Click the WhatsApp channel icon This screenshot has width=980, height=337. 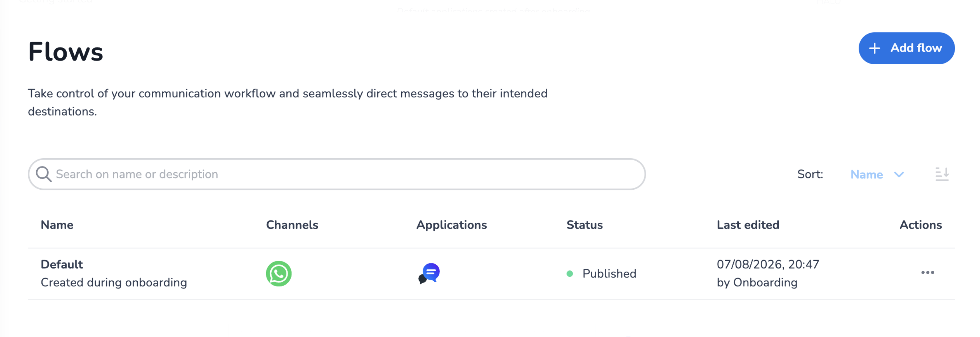(x=278, y=273)
